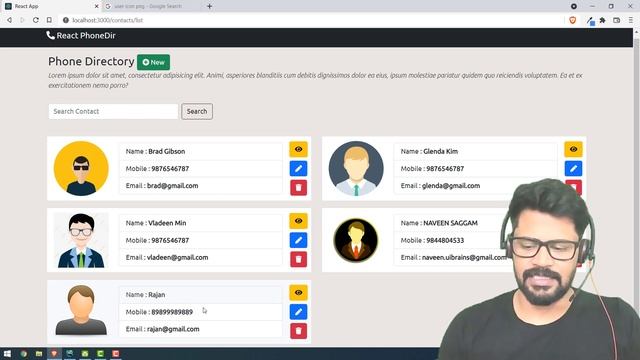Delete Brad Gibson's contact with trash icon
This screenshot has height=360, width=640.
pos(298,188)
